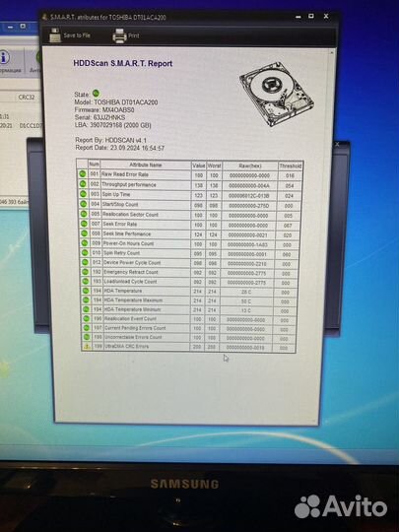Click green status icon for Spin Up Time
Viewport: 399px width, 532px height.
point(83,194)
